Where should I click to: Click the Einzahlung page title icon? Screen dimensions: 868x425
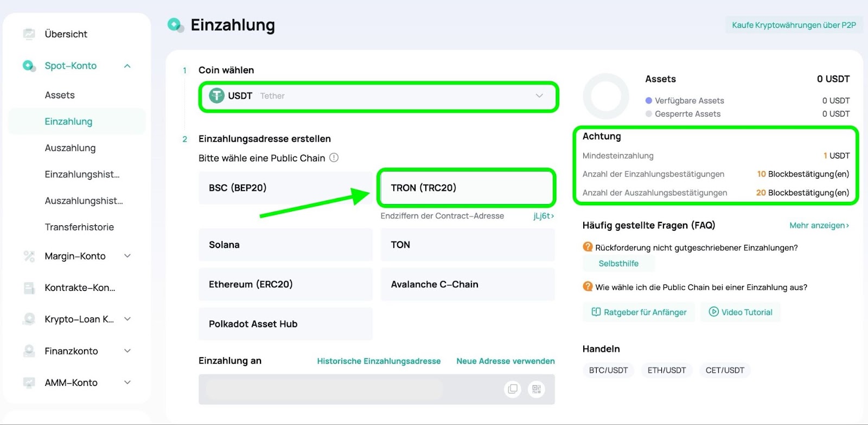[x=175, y=24]
